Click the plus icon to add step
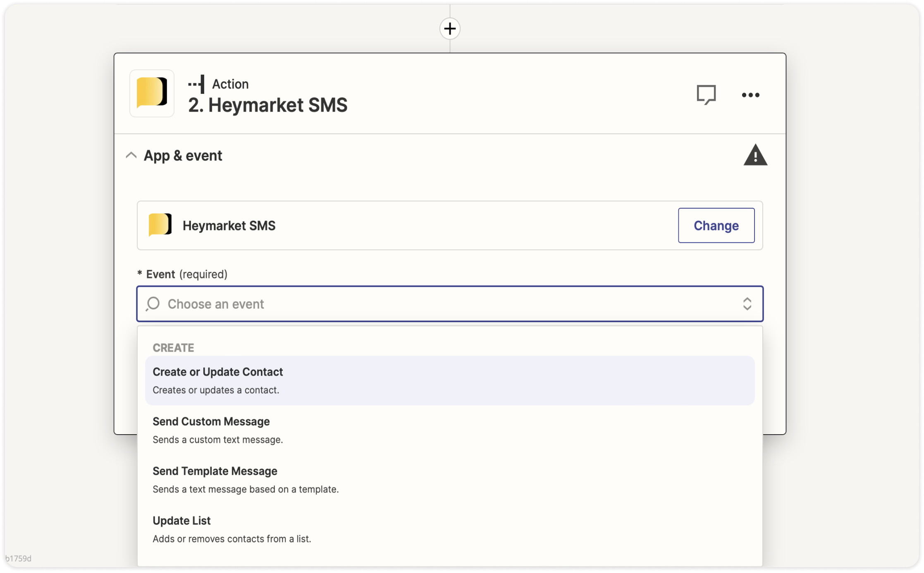This screenshot has width=924, height=573. (x=450, y=29)
